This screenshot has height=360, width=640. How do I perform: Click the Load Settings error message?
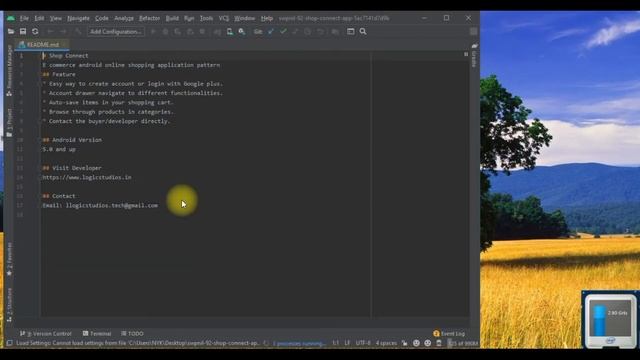138,343
